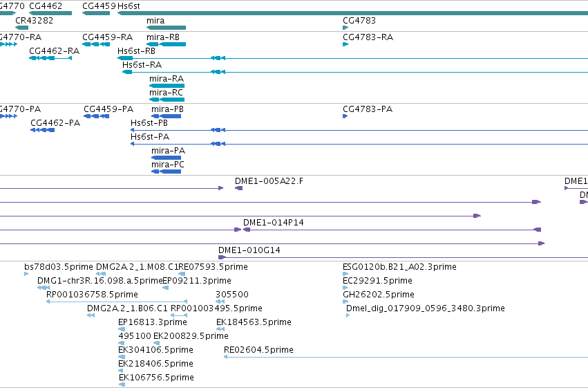Open transcript CG4783-RA
588x388 pixels.
point(345,44)
